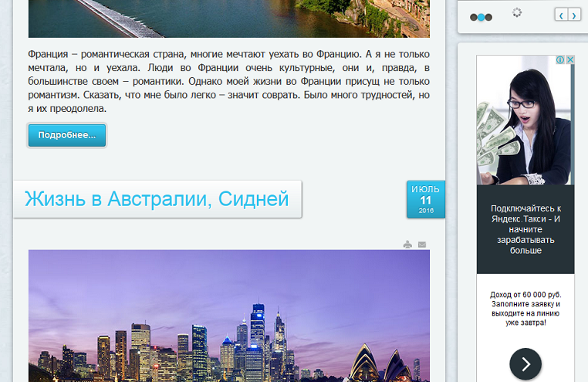Open the ad headline Подключайтесь к Яндекс.Такси
The height and width of the screenshot is (382, 588).
(525, 229)
